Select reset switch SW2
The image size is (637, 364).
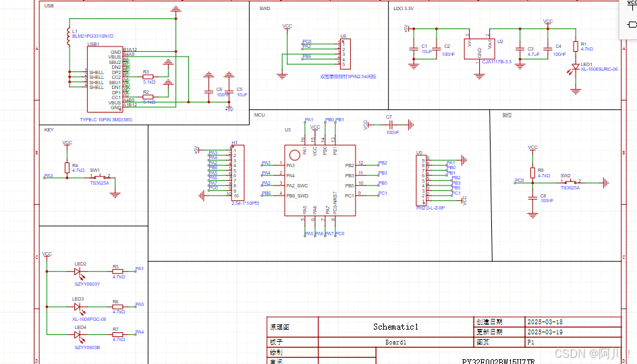(x=570, y=182)
